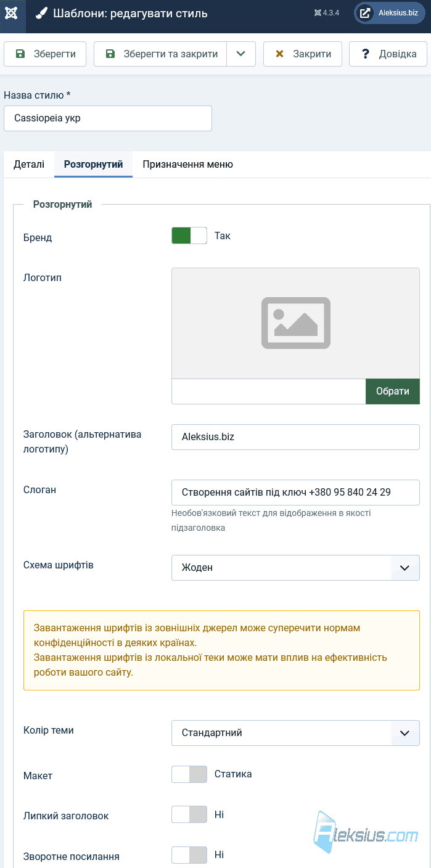
Task: Open the site via the Aleksius.biz button
Action: (390, 13)
